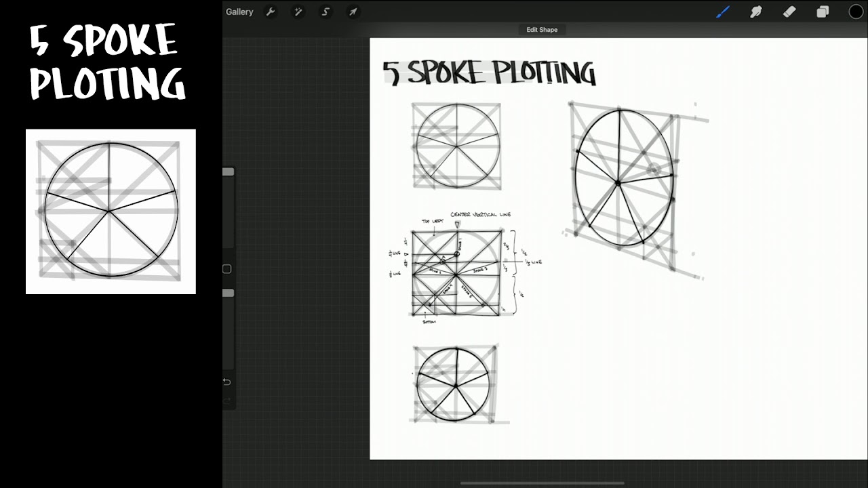Tap the Undo arrow in sidebar
Image resolution: width=868 pixels, height=488 pixels.
(226, 382)
